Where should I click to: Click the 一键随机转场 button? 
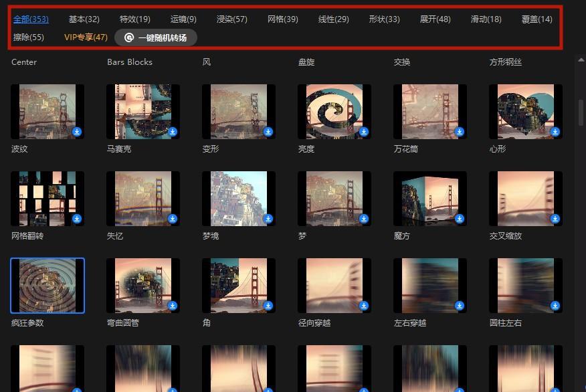click(x=156, y=37)
